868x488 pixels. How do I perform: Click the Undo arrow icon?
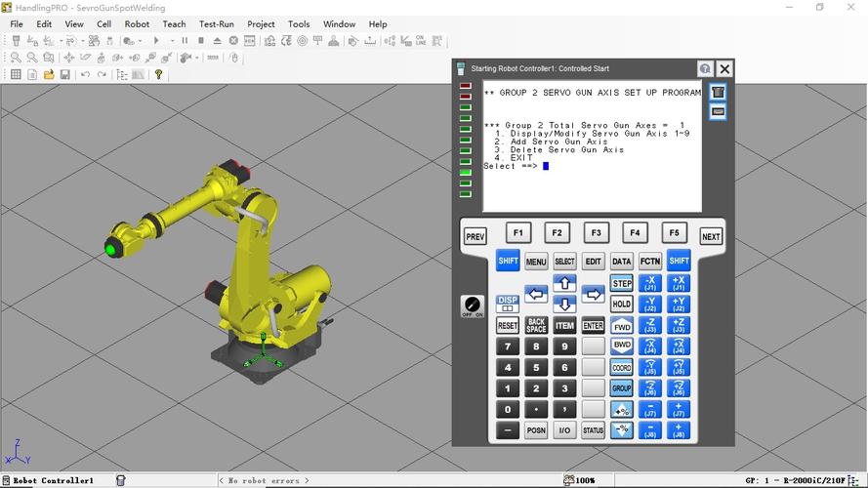[x=85, y=74]
